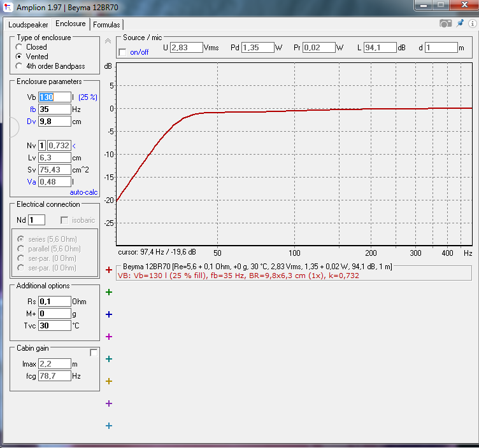Add a curve with the red plus icon
Screen dimensions: 479x448
click(x=109, y=270)
